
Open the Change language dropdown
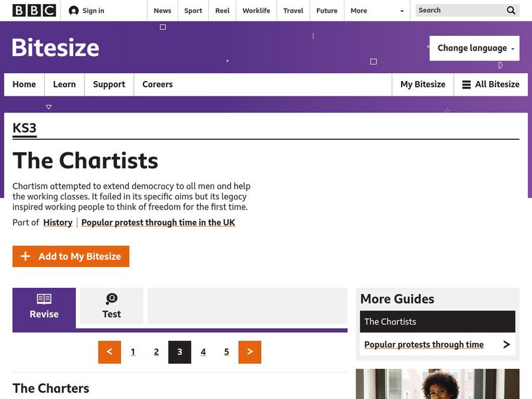[x=474, y=48]
